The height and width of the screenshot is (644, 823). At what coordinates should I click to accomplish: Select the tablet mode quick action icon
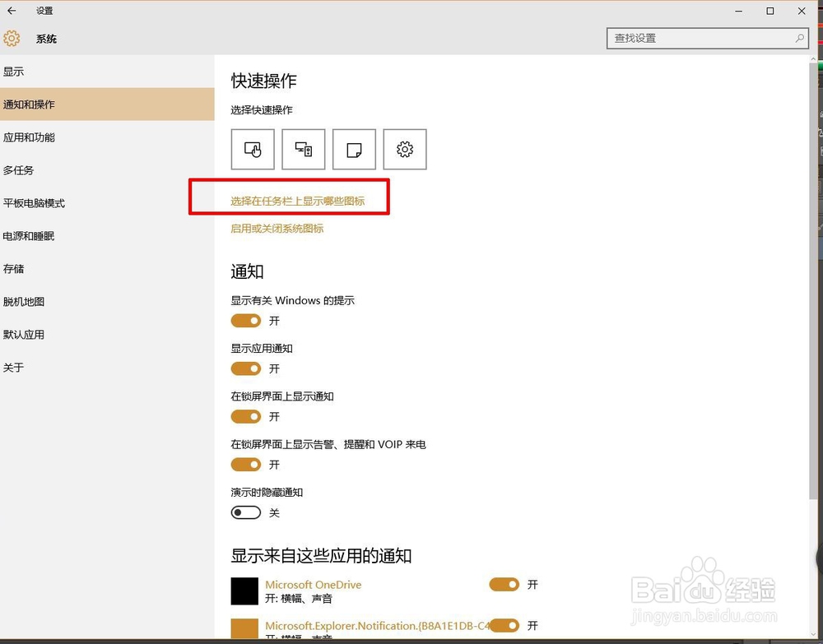(x=253, y=149)
